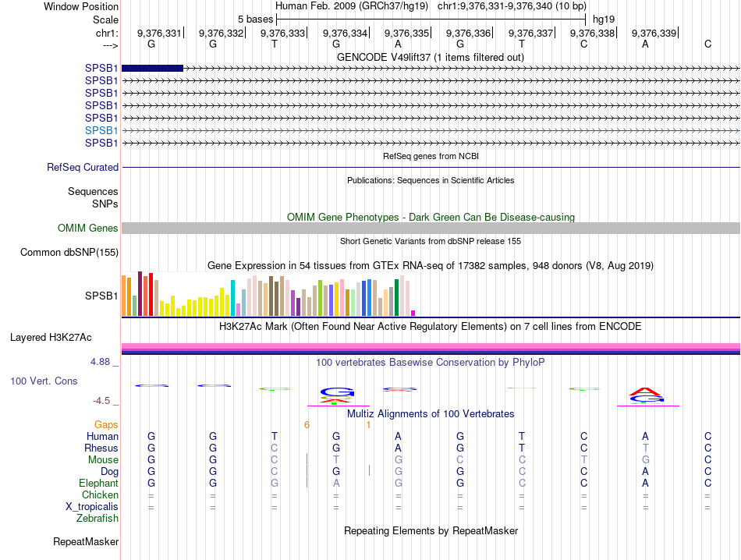Open the RefSeq Curated track label
This screenshot has width=741, height=560.
83,167
